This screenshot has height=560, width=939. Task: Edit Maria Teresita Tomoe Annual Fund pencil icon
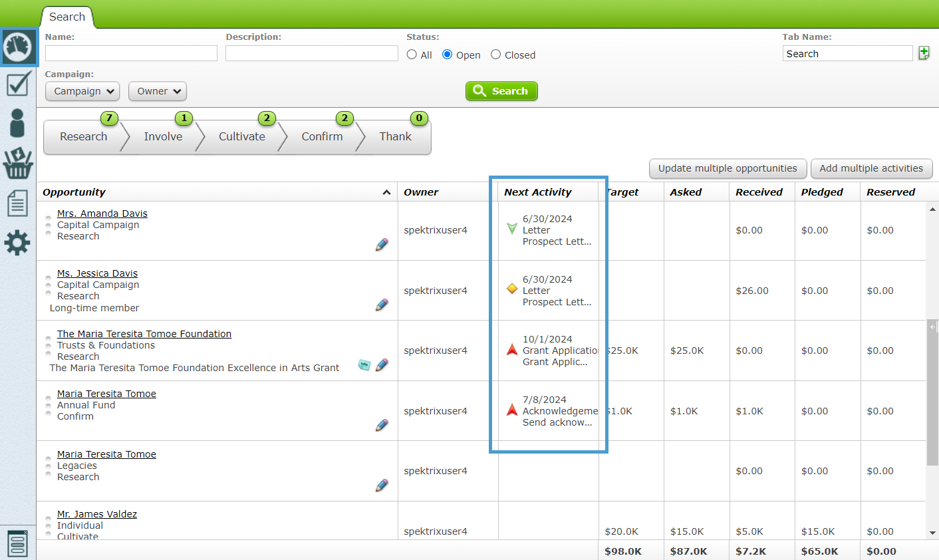click(382, 425)
